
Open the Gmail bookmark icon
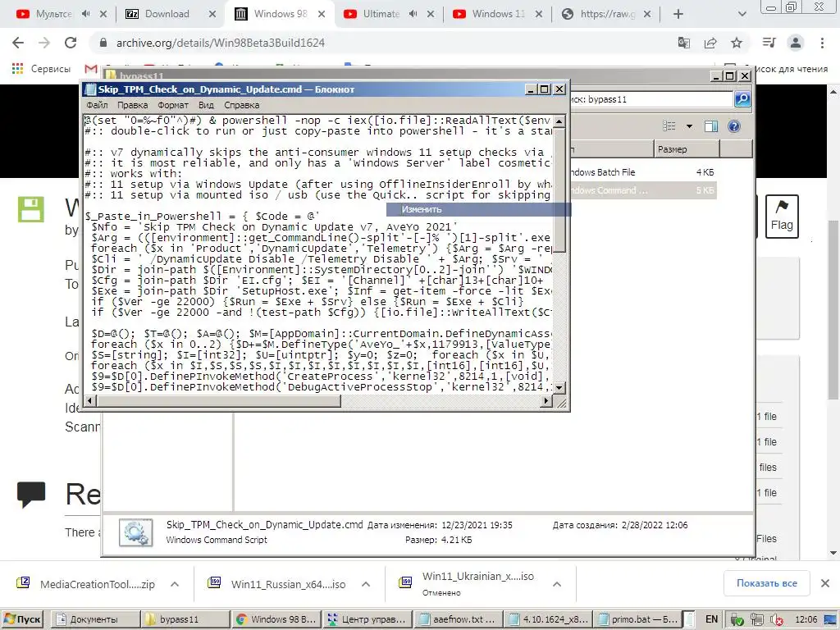pyautogui.click(x=91, y=69)
